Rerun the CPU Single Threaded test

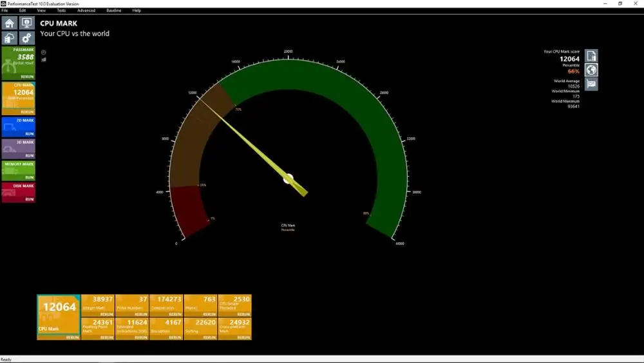(243, 314)
